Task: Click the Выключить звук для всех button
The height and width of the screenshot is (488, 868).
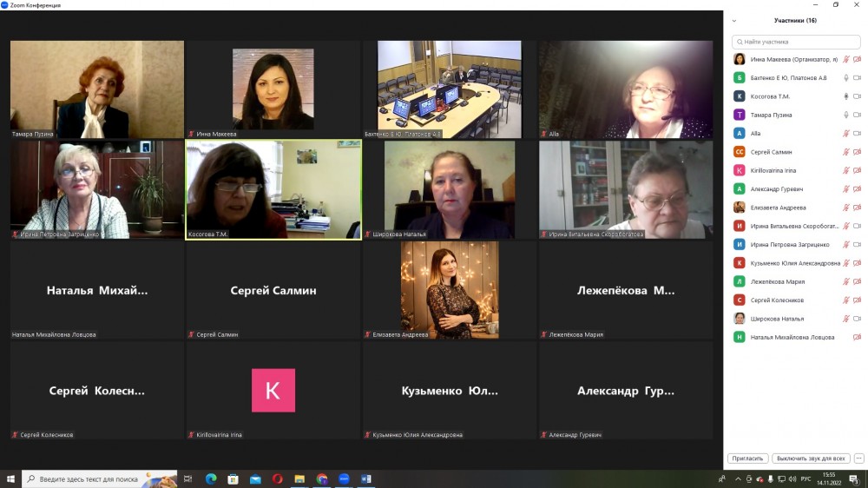Action: 811,458
